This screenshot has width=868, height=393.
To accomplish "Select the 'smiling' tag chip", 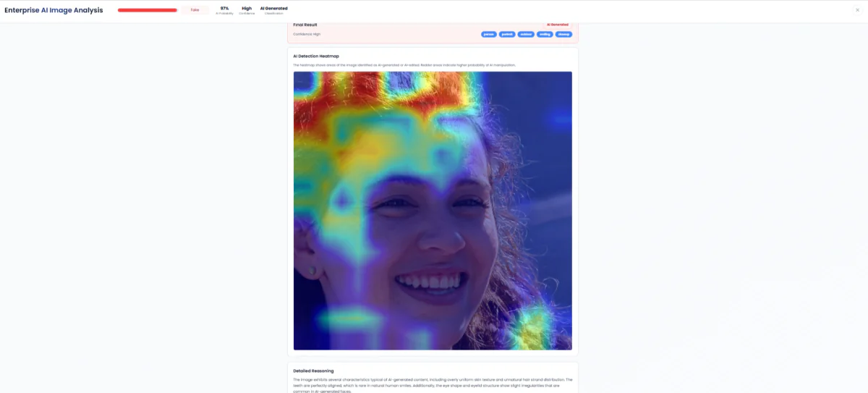I will (545, 34).
